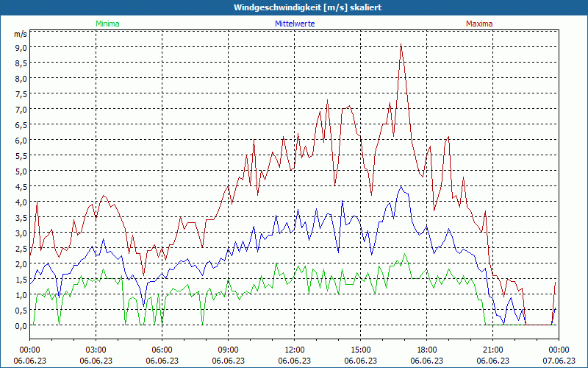Click the 2,0 y-axis value
The height and width of the screenshot is (368, 588).
(x=21, y=264)
